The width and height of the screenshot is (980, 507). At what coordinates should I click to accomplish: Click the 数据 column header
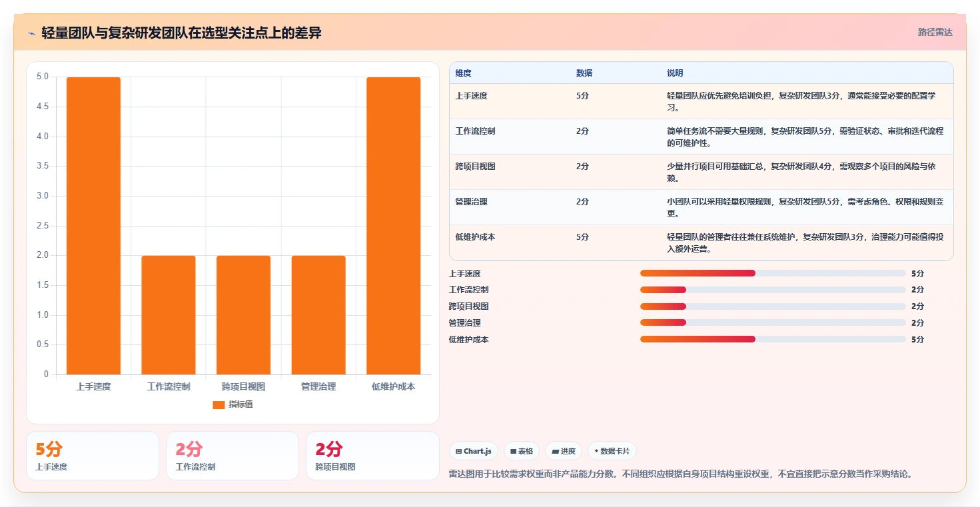pos(584,73)
